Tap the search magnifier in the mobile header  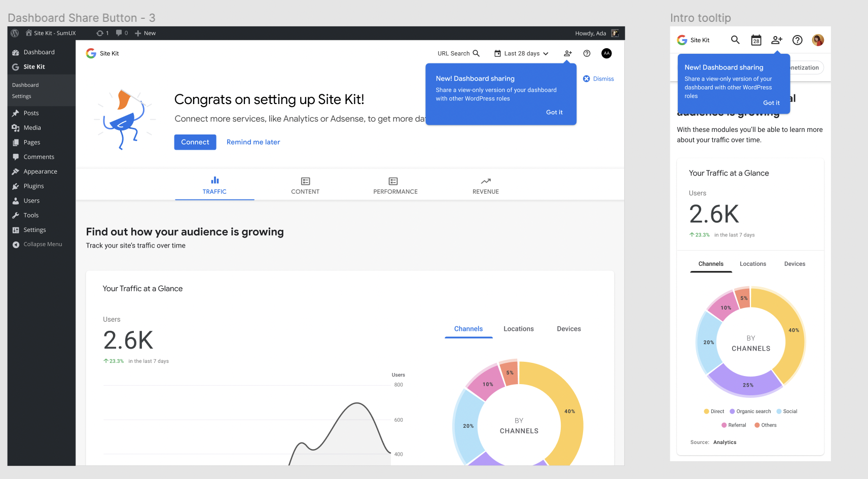[735, 40]
